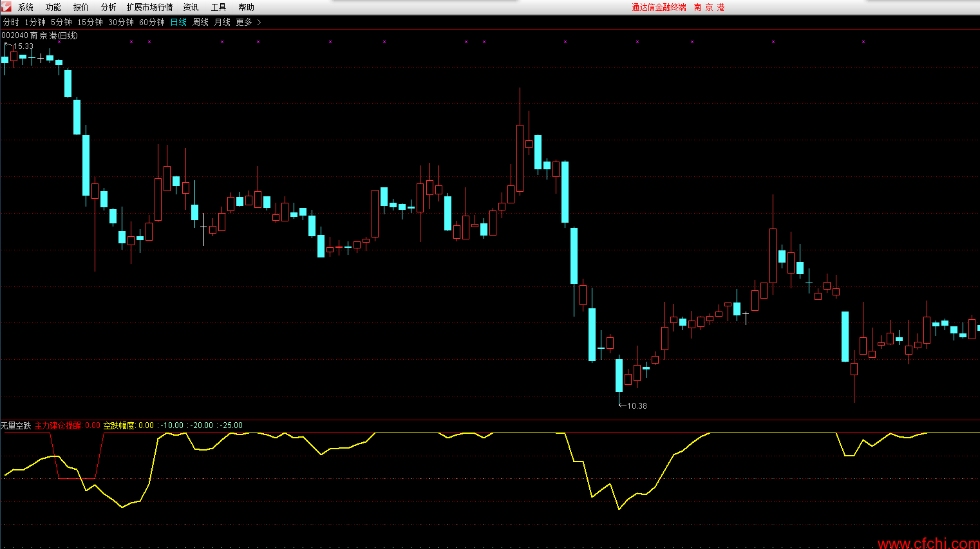Screen dimensions: 980x549
Task: Open the 工具 menu
Action: 219,7
